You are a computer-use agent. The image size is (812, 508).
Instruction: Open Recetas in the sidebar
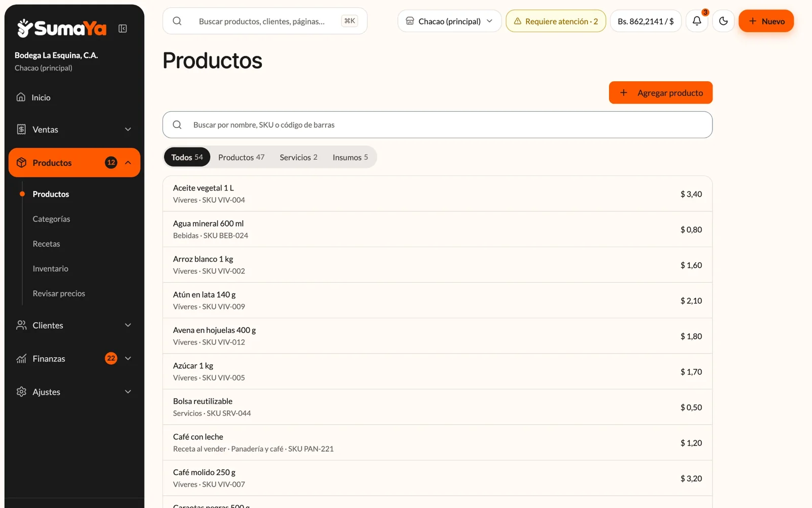46,244
